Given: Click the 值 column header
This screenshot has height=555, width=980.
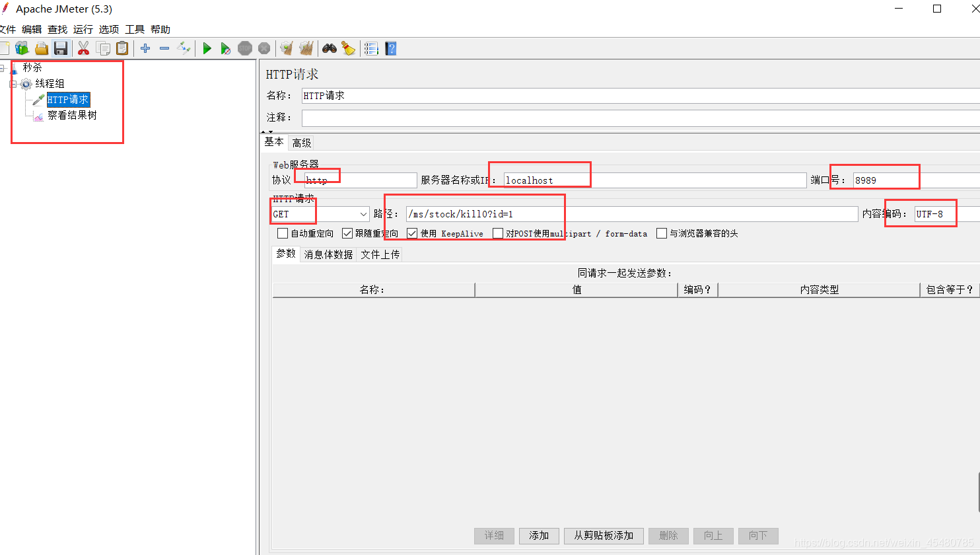Looking at the screenshot, I should pyautogui.click(x=577, y=289).
